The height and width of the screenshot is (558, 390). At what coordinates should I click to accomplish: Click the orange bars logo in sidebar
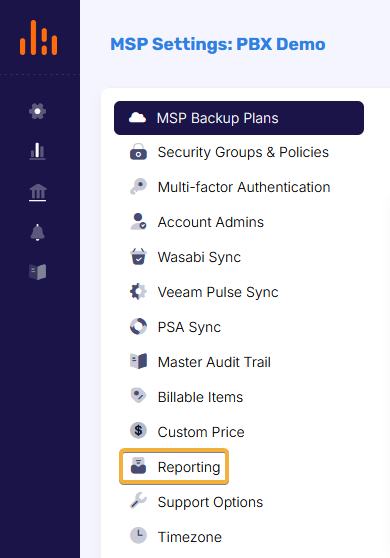38,38
